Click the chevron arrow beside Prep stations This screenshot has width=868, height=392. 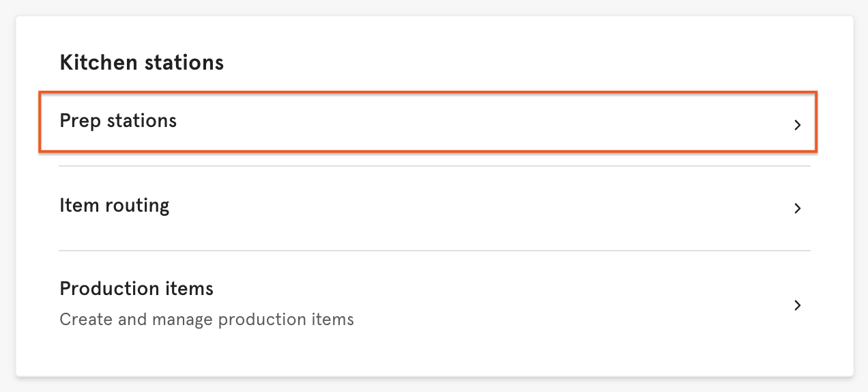pos(796,125)
